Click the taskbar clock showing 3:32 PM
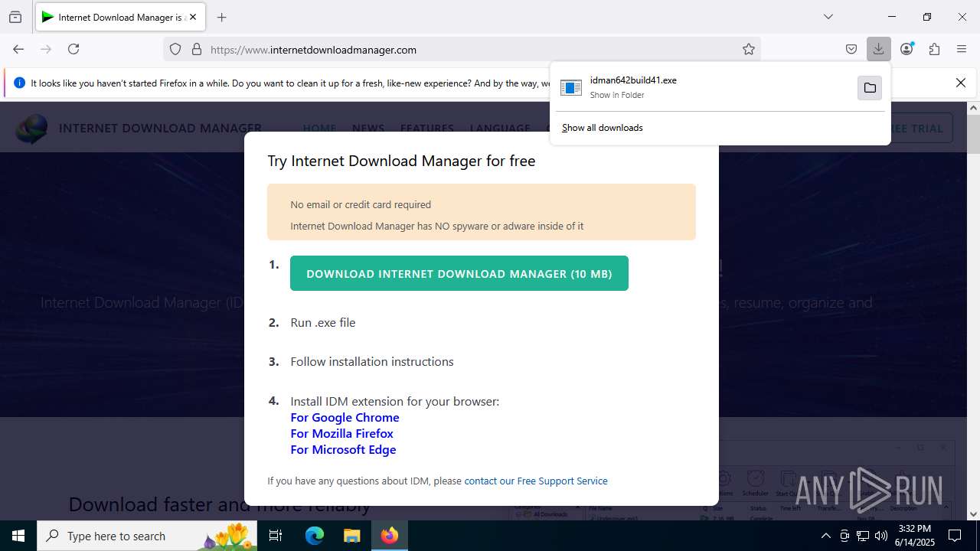This screenshot has width=980, height=551. [x=915, y=536]
